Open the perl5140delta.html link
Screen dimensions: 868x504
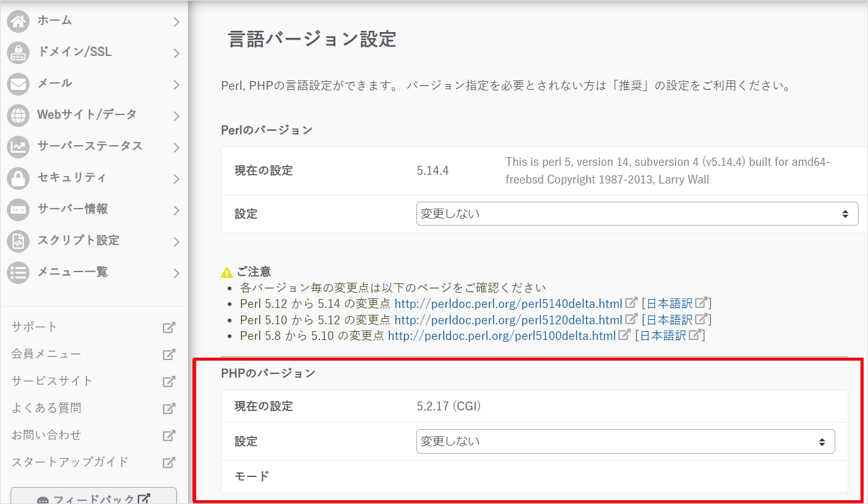pyautogui.click(x=508, y=304)
